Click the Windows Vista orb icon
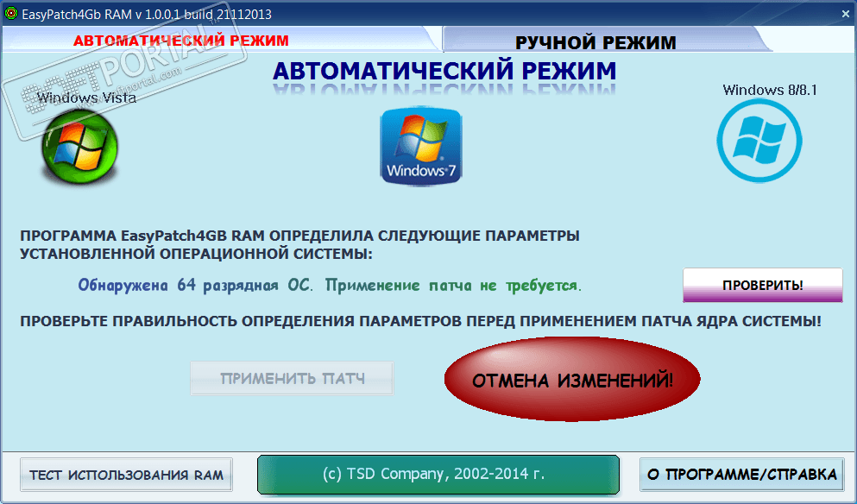857x504 pixels. [x=79, y=146]
